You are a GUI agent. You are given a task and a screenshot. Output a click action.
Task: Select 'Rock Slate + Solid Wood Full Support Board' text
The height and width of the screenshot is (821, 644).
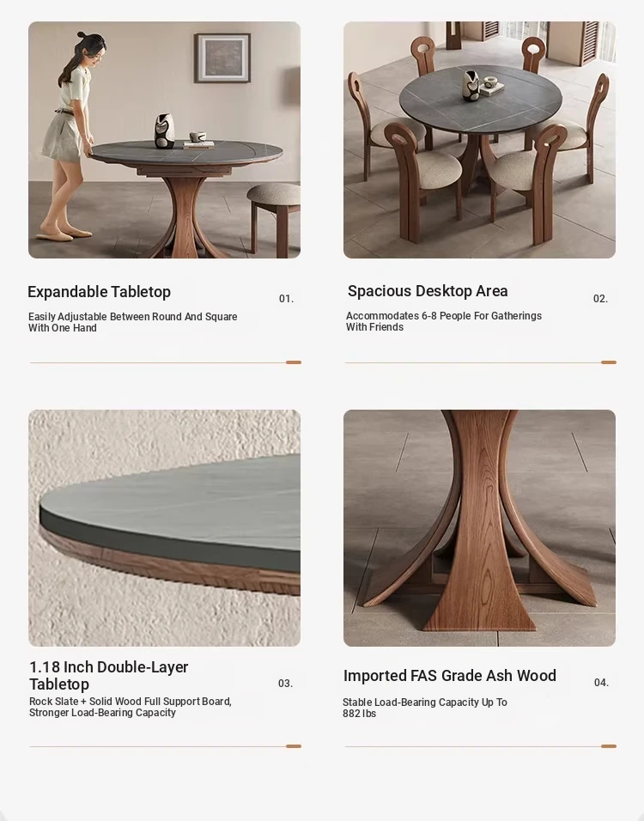click(131, 701)
